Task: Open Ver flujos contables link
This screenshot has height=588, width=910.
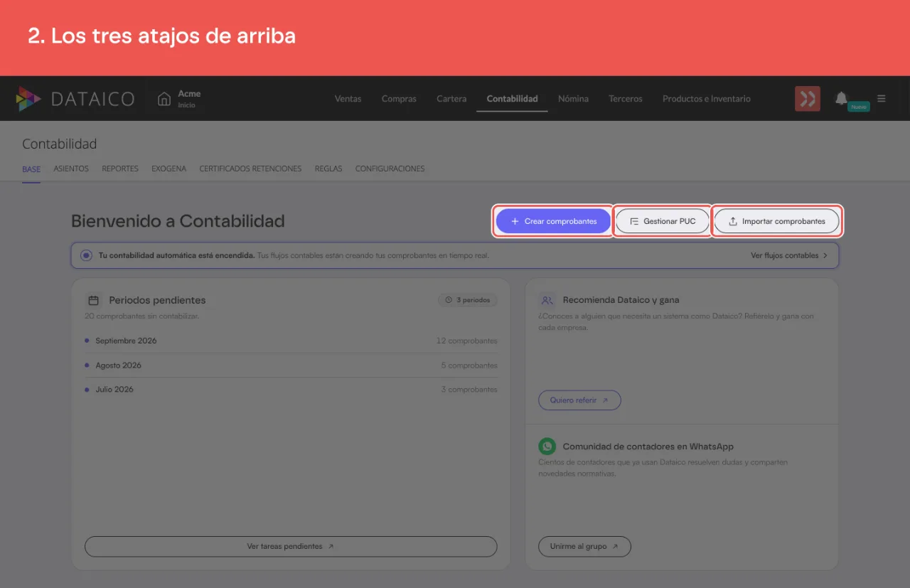Action: coord(789,255)
